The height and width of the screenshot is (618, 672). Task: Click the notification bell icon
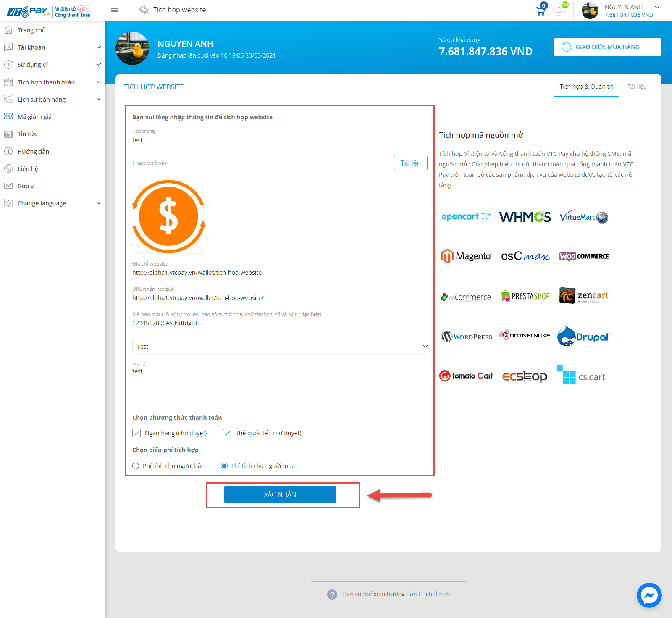click(559, 10)
